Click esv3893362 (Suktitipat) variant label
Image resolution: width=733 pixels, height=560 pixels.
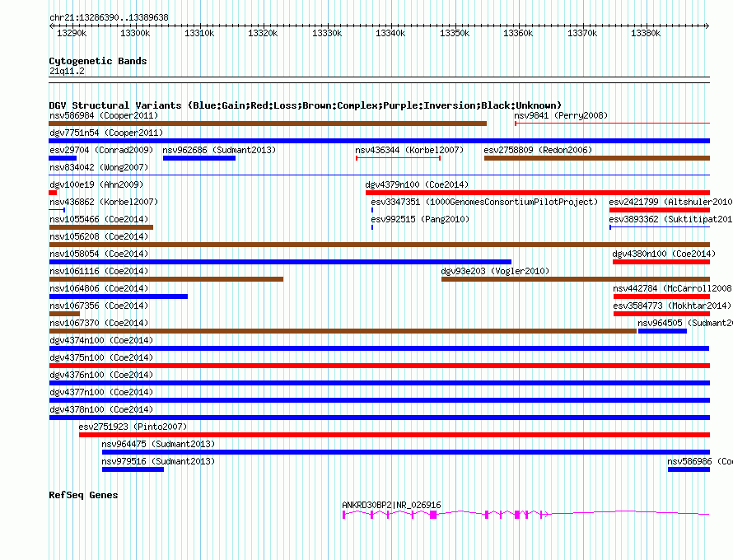click(x=670, y=219)
